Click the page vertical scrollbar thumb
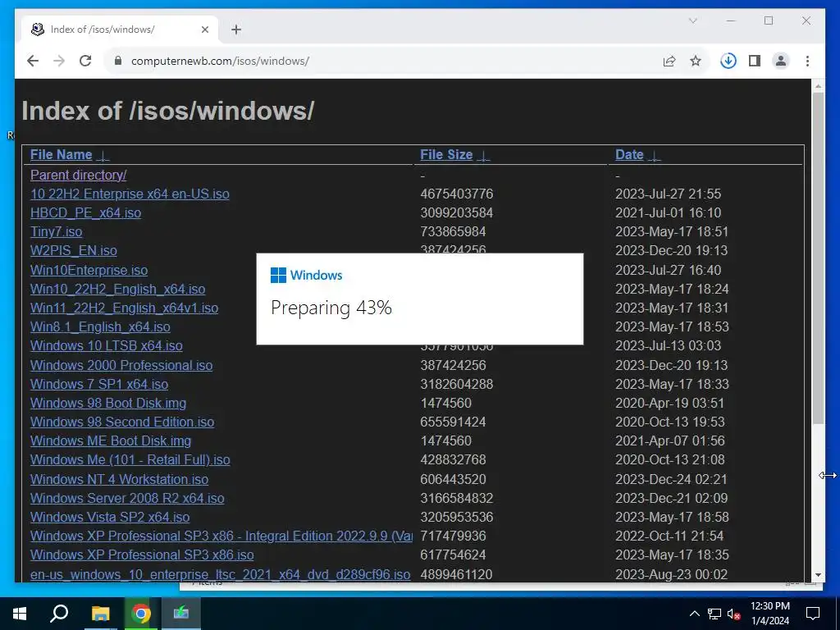The image size is (840, 630). 818,258
